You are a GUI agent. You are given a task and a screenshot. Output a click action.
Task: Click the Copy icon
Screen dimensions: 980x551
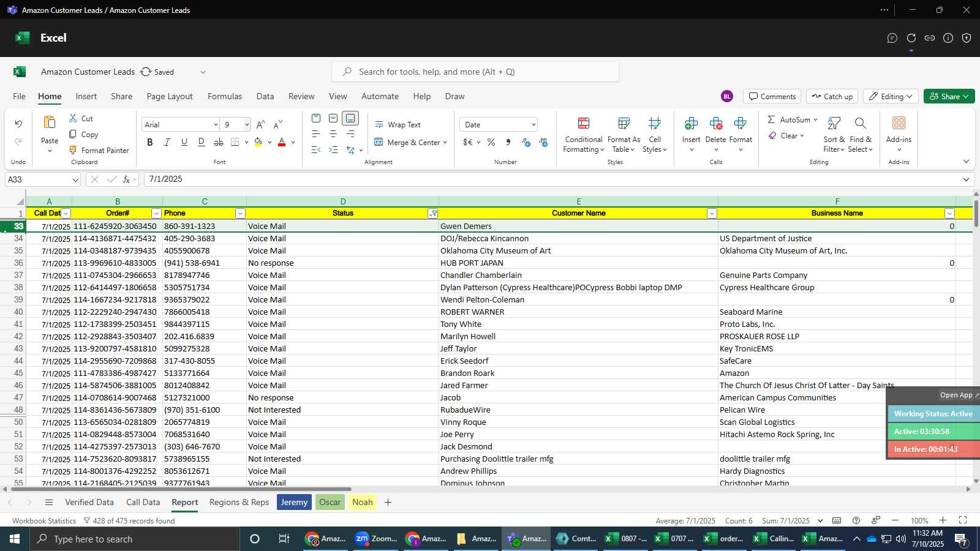(73, 134)
